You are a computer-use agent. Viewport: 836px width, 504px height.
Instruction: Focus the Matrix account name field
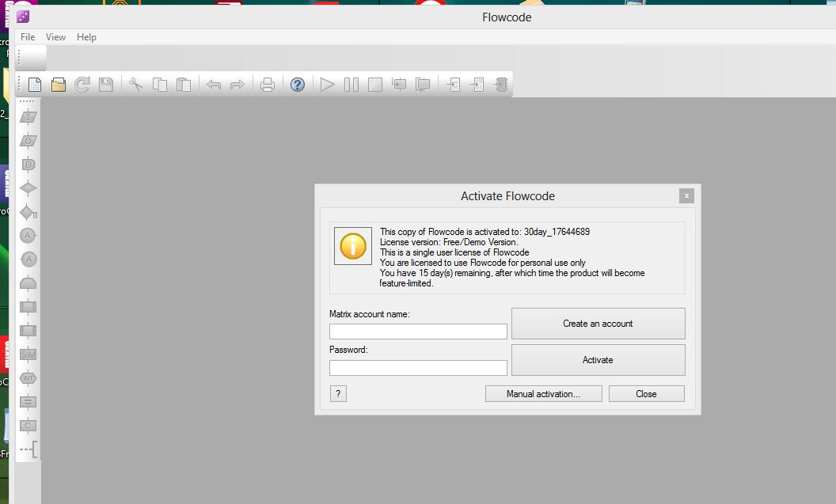click(418, 332)
